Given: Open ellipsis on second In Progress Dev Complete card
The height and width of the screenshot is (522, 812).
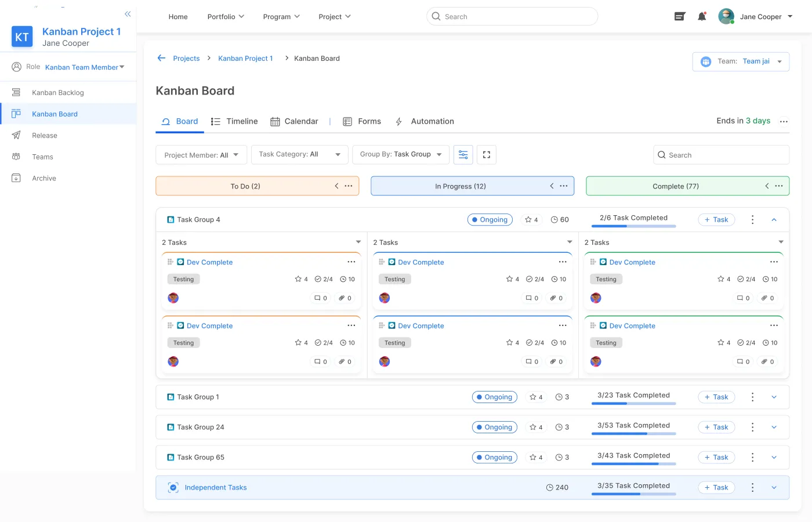Looking at the screenshot, I should pos(563,326).
